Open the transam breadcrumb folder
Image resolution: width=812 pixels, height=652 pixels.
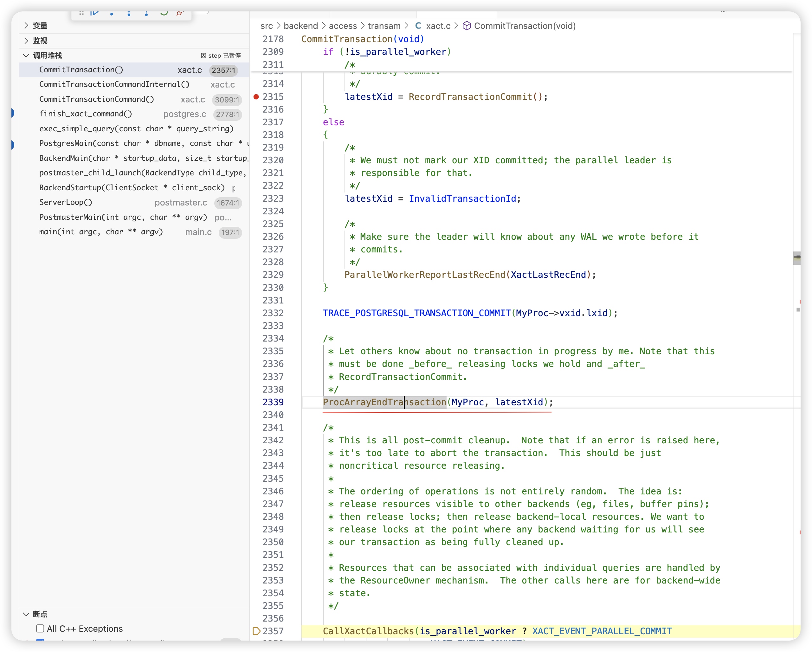384,26
